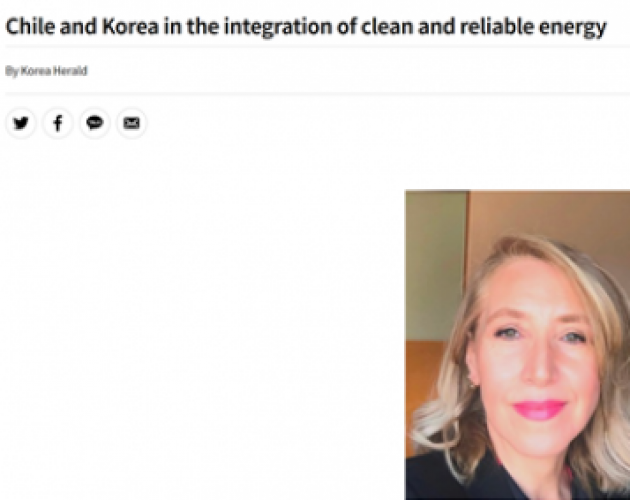
Task: Click the orange wall in the photo background
Action: click(x=424, y=382)
